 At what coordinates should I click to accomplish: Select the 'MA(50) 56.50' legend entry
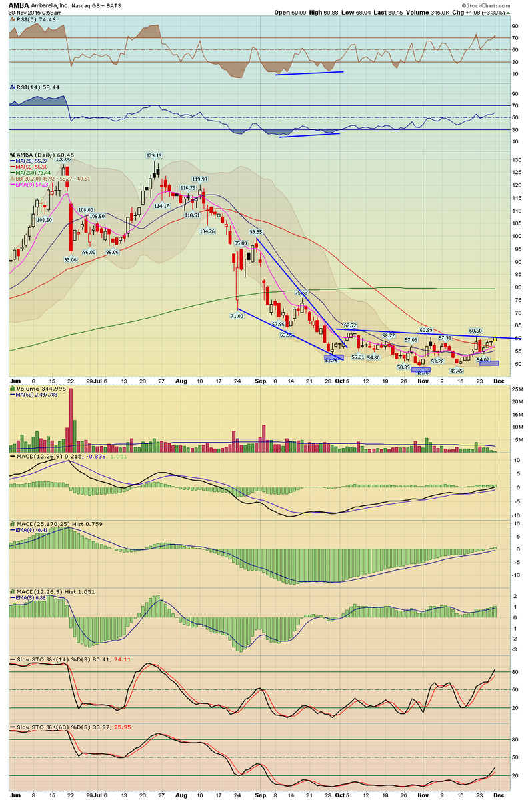33,167
